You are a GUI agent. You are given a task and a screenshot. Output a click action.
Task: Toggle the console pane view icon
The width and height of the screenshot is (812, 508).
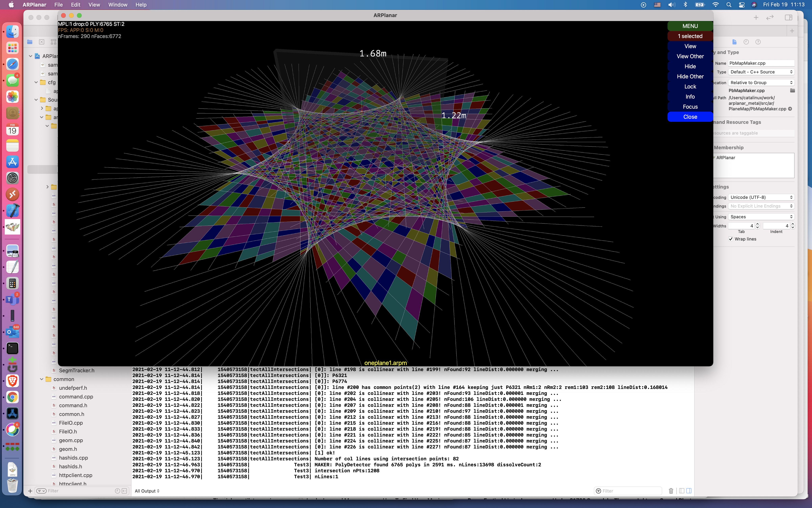pyautogui.click(x=689, y=491)
